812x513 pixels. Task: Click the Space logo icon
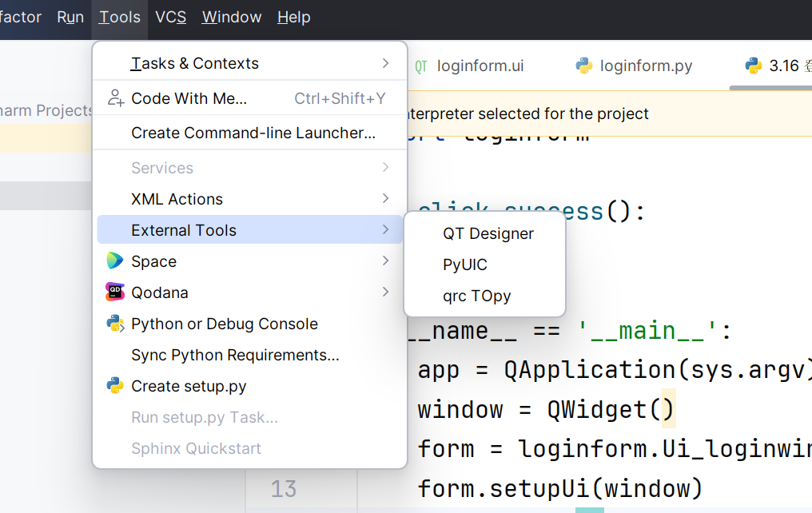coord(115,261)
